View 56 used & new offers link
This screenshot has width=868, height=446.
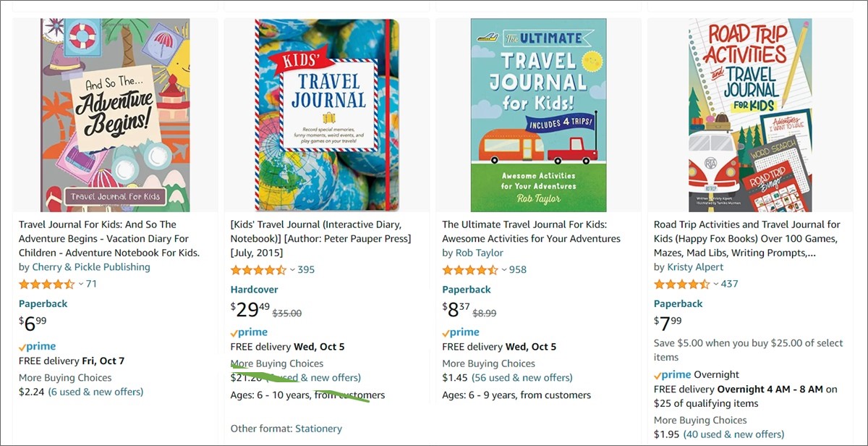522,378
